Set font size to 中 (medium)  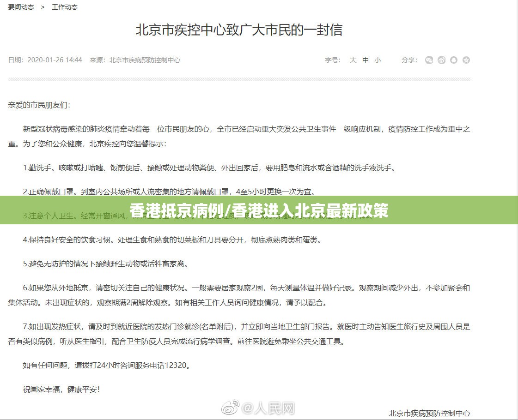(366, 60)
